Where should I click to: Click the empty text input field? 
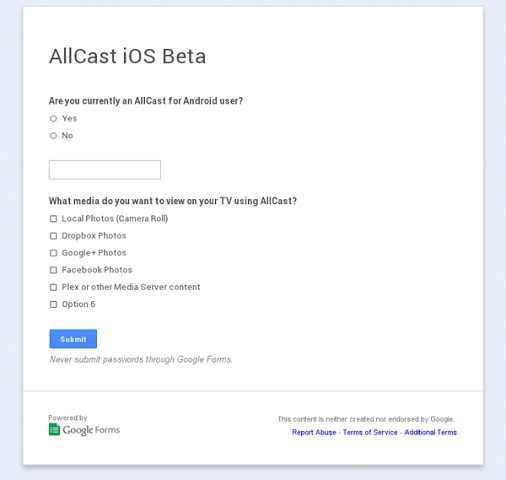(105, 170)
